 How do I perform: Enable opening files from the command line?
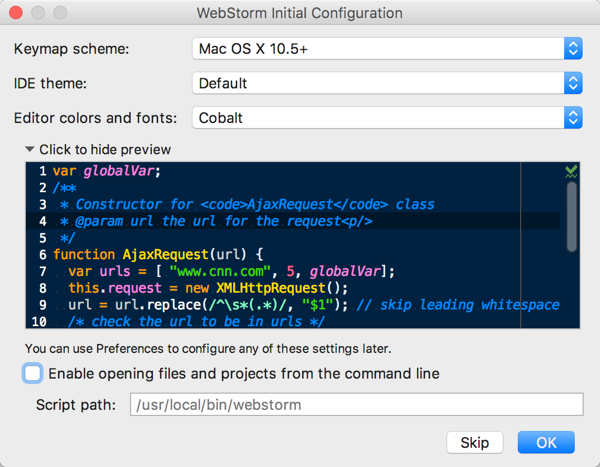click(33, 373)
